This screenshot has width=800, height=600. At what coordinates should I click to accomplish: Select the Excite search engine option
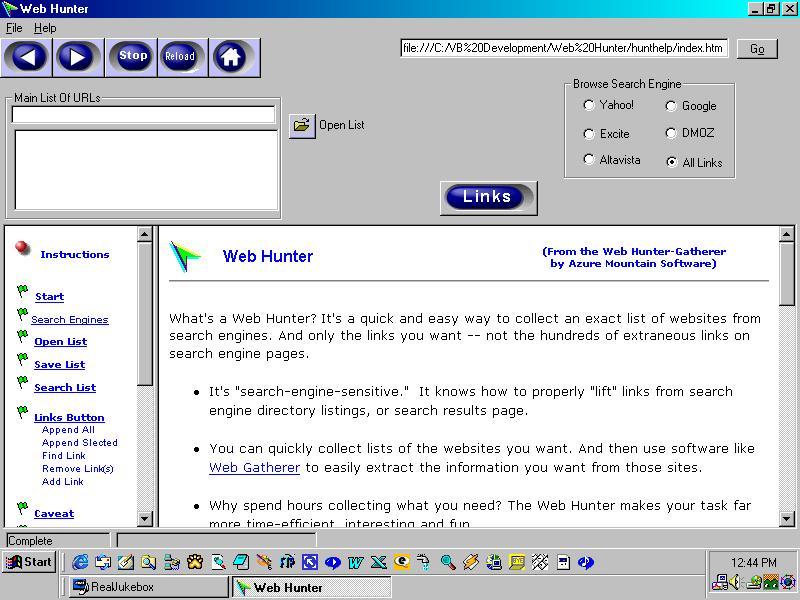coord(589,134)
